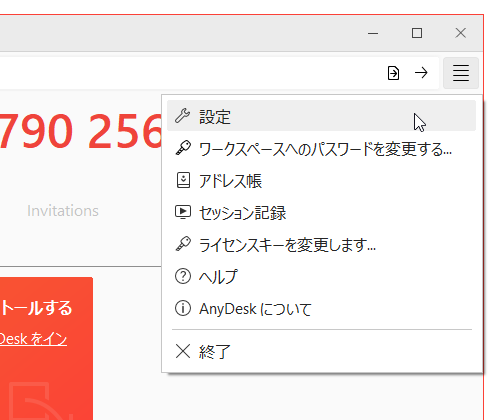500x420 pixels.
Task: Click the info icon beside AnyDesk について
Action: click(183, 308)
